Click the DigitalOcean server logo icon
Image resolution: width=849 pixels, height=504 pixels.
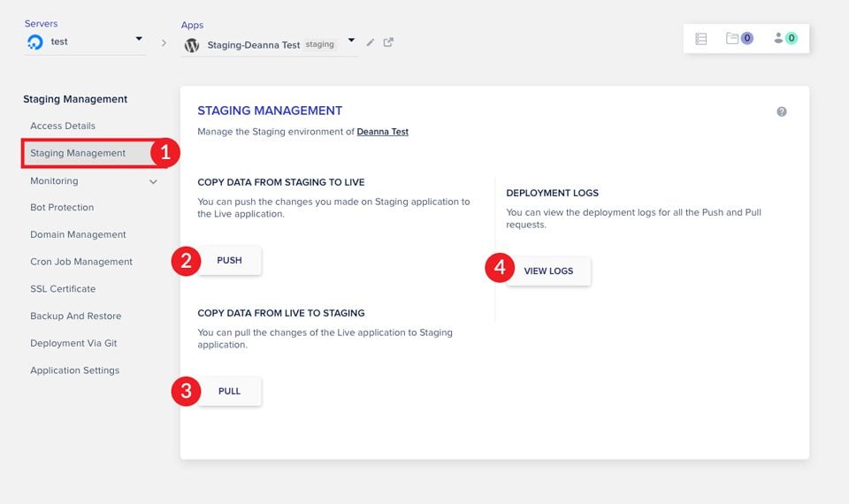tap(35, 42)
